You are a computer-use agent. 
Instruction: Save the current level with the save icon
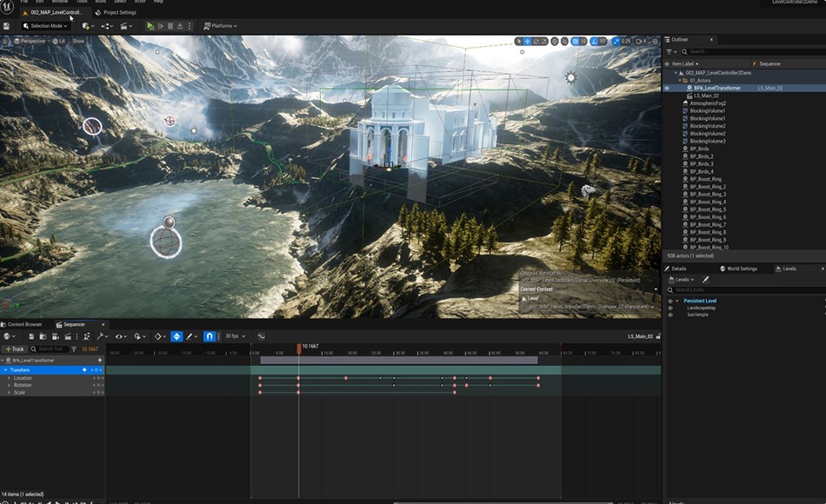click(7, 26)
